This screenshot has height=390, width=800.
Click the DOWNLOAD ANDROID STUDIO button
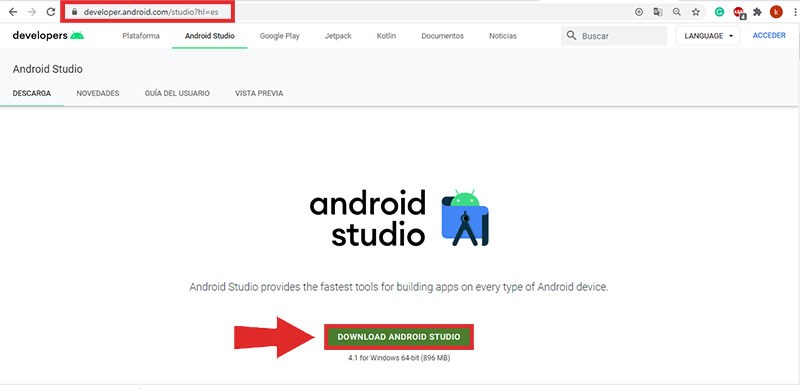pyautogui.click(x=399, y=337)
